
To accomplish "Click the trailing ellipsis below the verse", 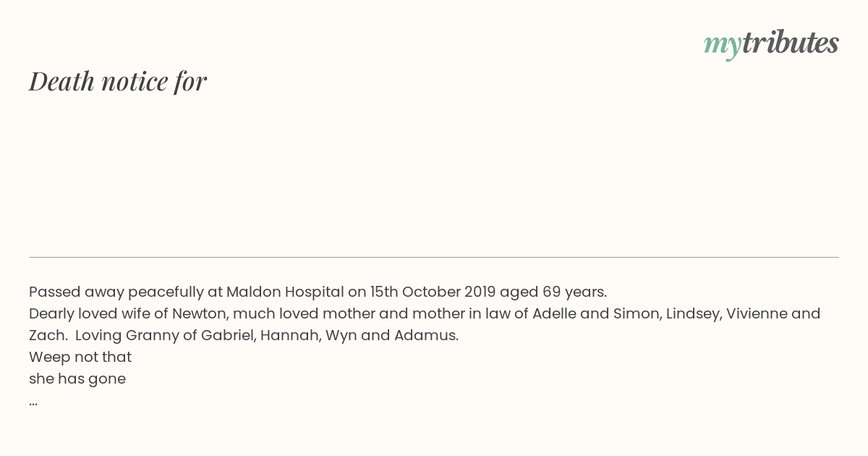I will (x=33, y=402).
